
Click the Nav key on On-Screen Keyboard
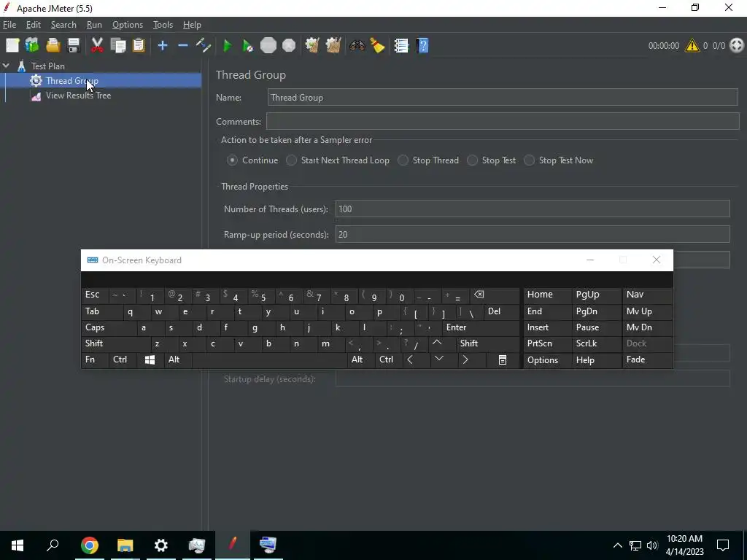(647, 295)
